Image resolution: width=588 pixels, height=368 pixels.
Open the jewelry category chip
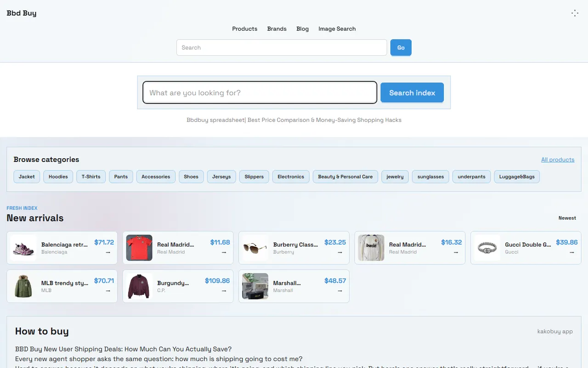coord(395,177)
